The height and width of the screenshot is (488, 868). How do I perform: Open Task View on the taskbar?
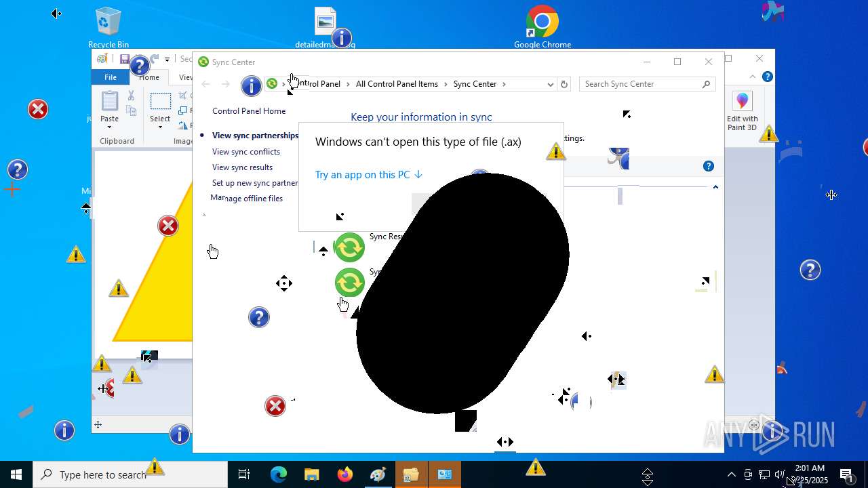coord(244,474)
